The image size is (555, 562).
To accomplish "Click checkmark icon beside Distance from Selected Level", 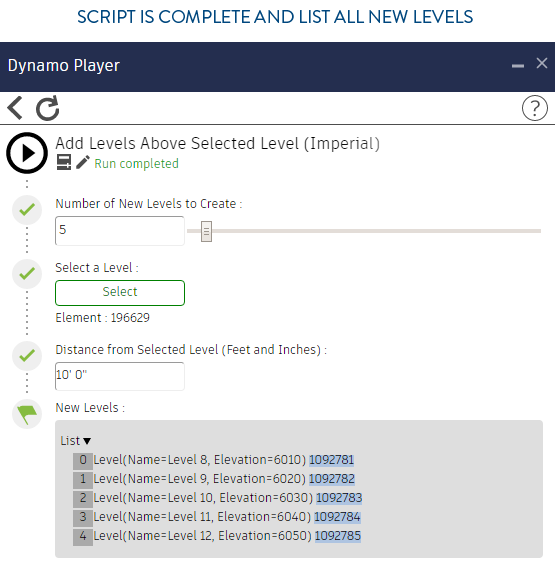I will [x=27, y=356].
